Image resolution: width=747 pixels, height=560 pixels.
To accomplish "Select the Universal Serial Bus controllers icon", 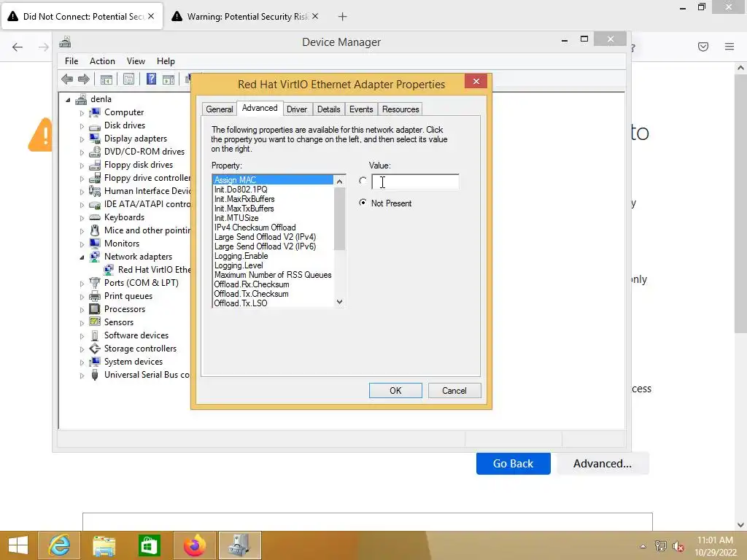I will 95,375.
